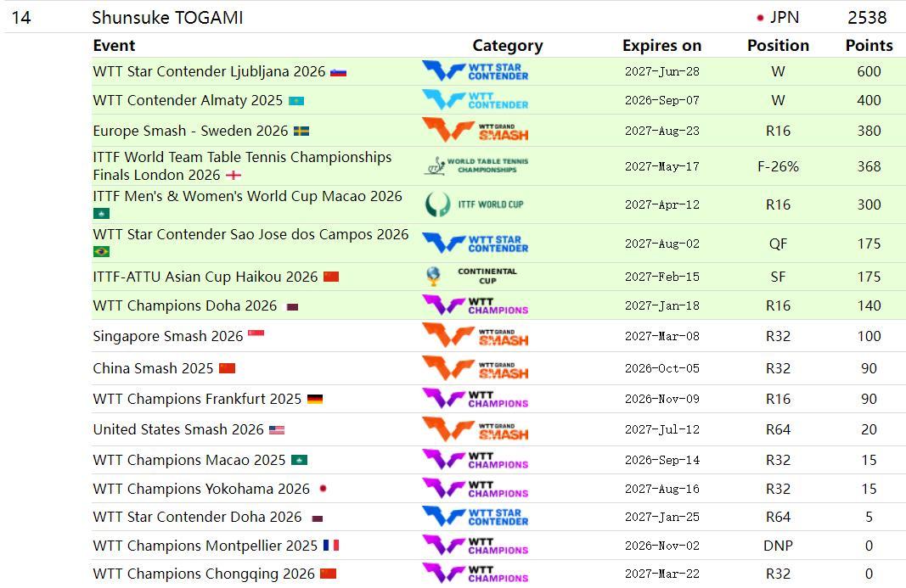The height and width of the screenshot is (588, 906).
Task: Click the England flag next to London 2026
Action: pyautogui.click(x=233, y=175)
